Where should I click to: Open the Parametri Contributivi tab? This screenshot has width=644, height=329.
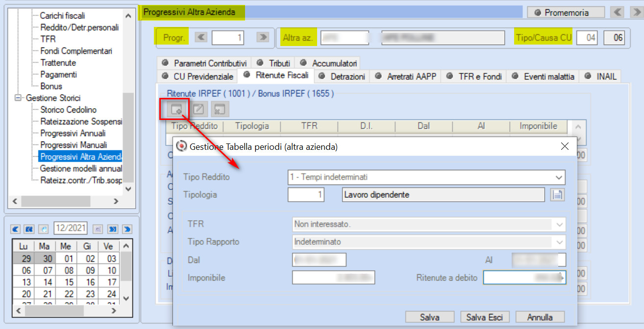205,63
